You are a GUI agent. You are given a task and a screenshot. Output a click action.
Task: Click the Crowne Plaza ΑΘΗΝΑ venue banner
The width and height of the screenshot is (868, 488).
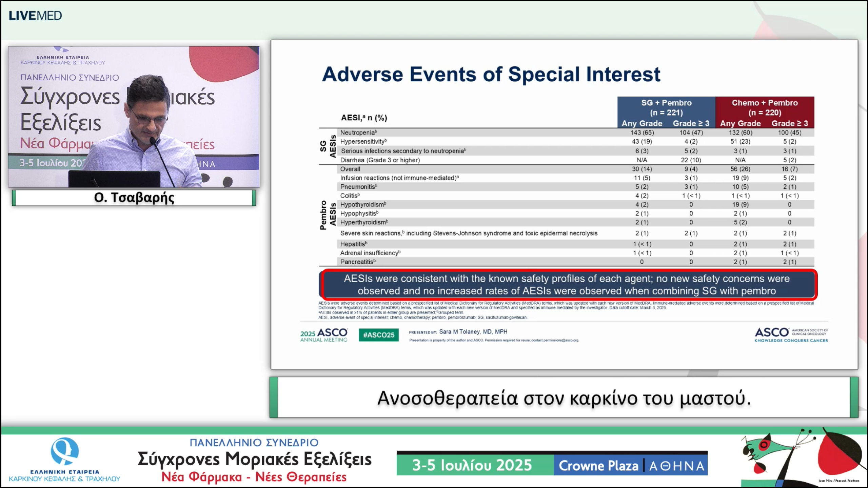[x=631, y=466]
